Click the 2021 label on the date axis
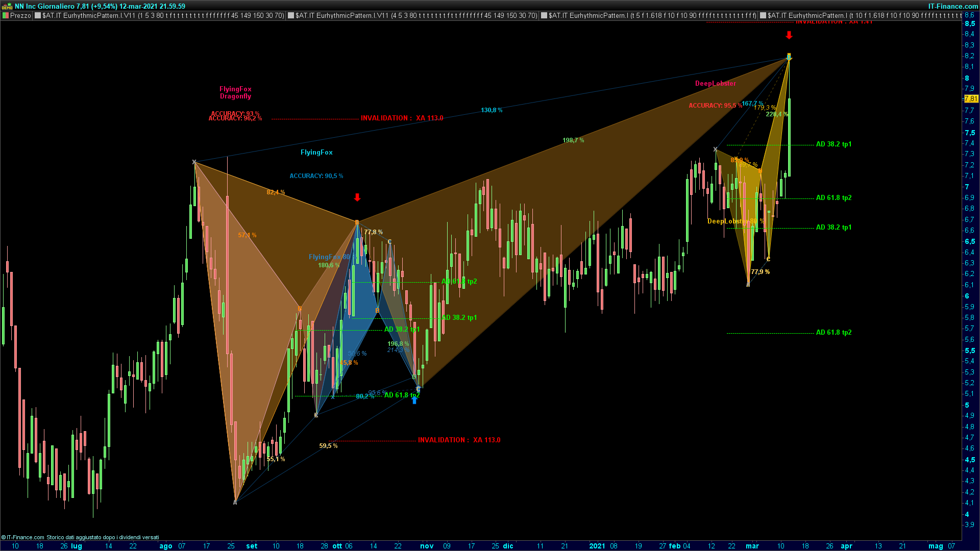 (597, 546)
